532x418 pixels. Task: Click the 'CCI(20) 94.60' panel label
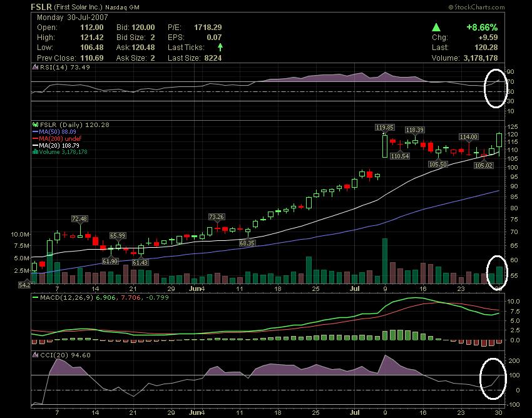point(65,355)
